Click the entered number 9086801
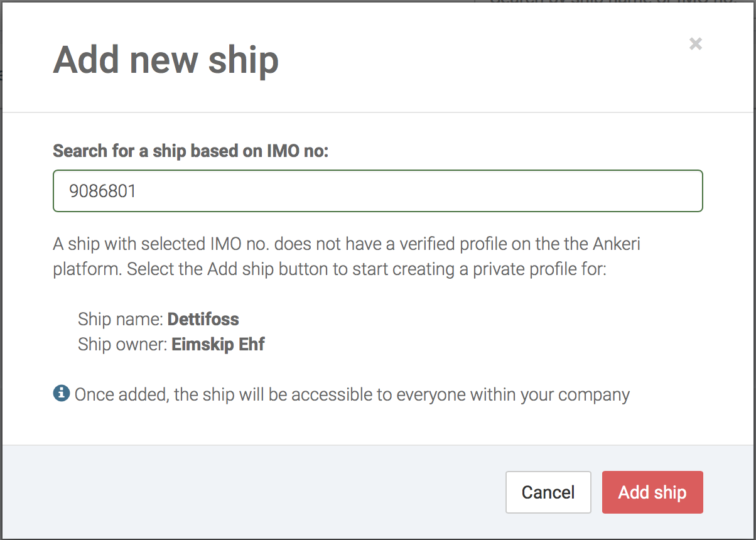Viewport: 756px width, 540px height. [x=103, y=191]
